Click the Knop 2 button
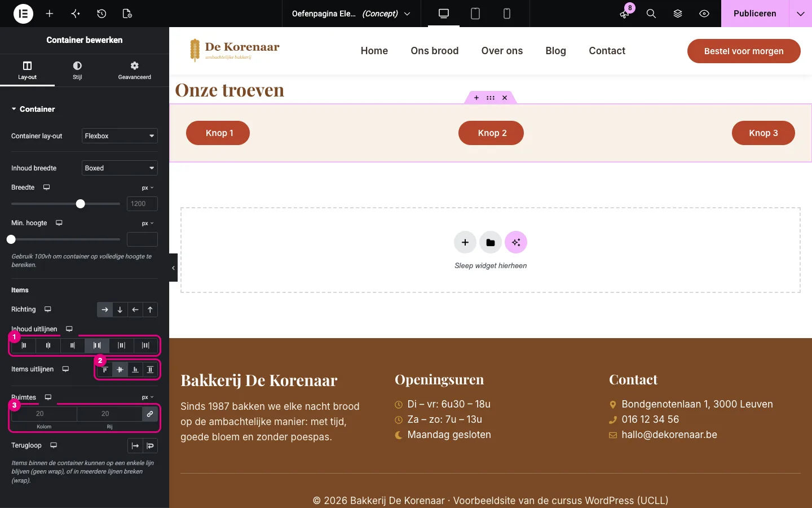Screen dimensions: 812x508 point(491,133)
